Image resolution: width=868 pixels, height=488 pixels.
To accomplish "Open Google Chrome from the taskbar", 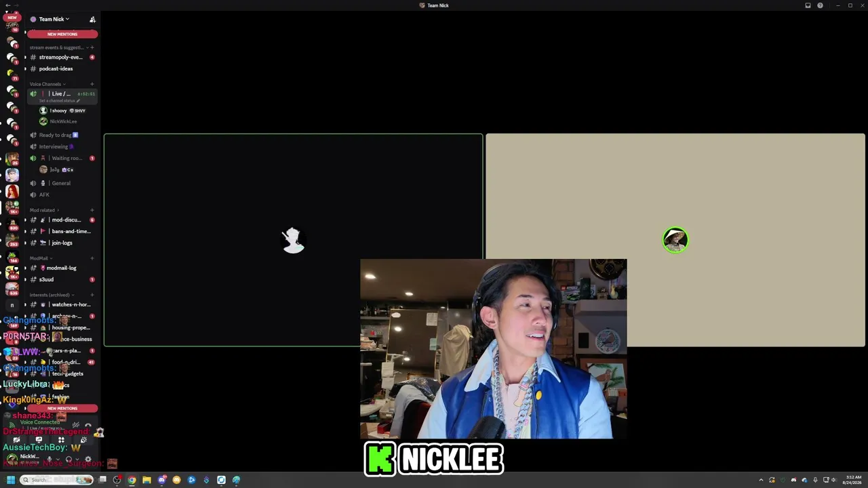I will click(x=132, y=480).
